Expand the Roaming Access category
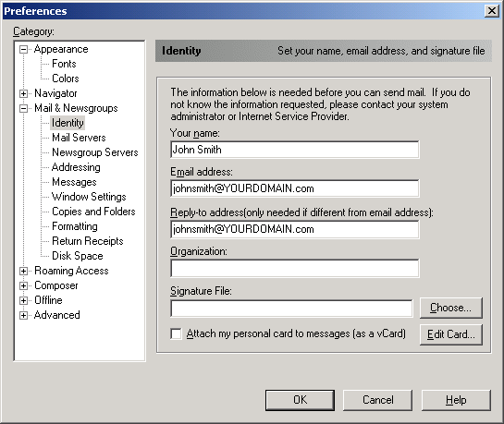The width and height of the screenshot is (504, 424). point(23,272)
